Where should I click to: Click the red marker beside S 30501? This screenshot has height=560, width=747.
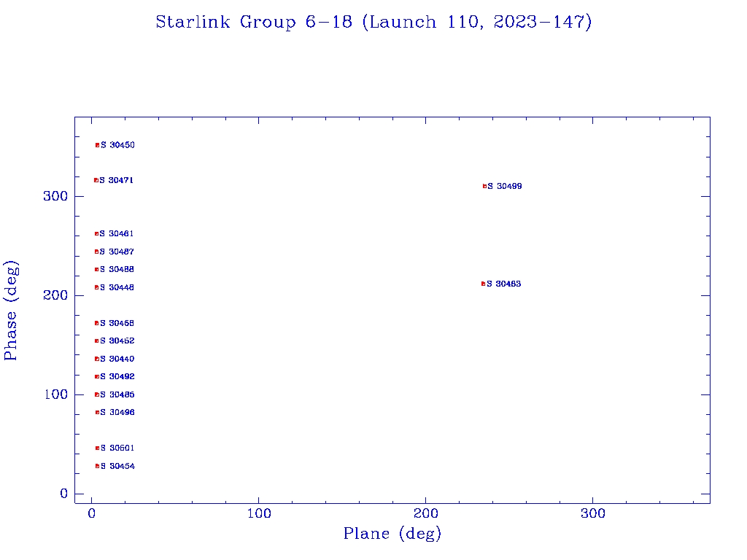[x=97, y=448]
